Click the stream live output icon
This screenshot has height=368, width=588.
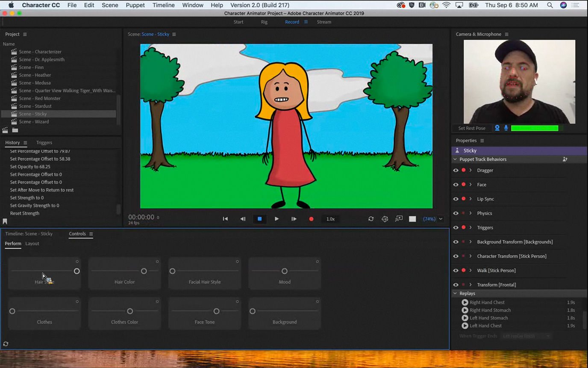tap(399, 218)
